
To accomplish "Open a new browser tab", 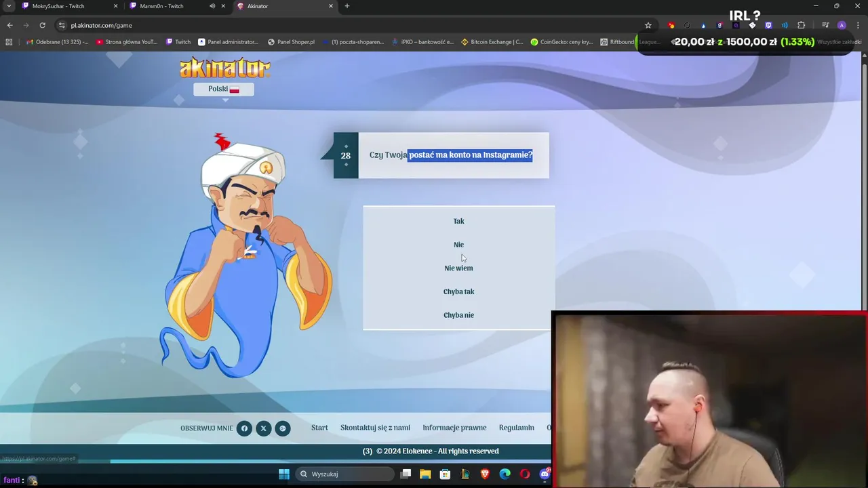I will pos(347,6).
